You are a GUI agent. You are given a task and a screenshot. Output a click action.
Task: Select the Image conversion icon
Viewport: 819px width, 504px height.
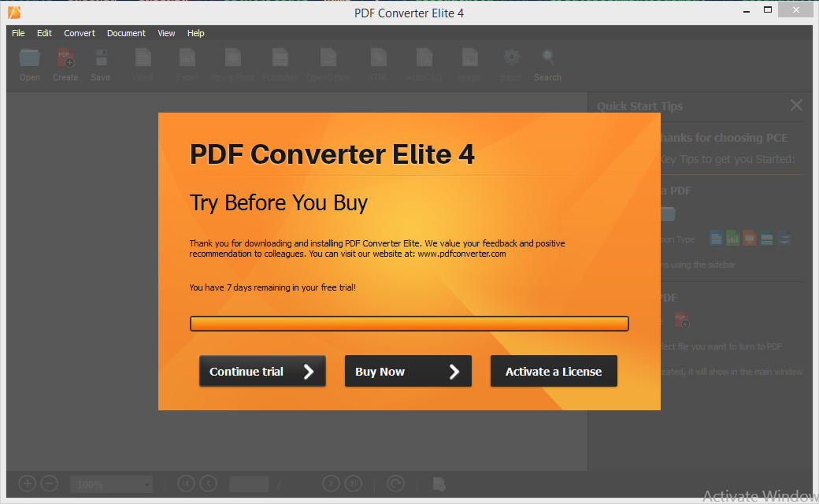point(469,58)
